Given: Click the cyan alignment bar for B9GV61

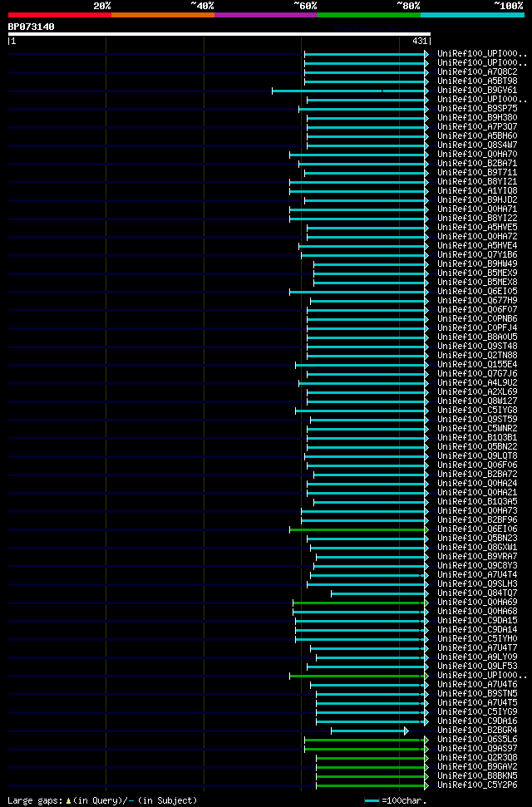Looking at the screenshot, I should [350, 91].
